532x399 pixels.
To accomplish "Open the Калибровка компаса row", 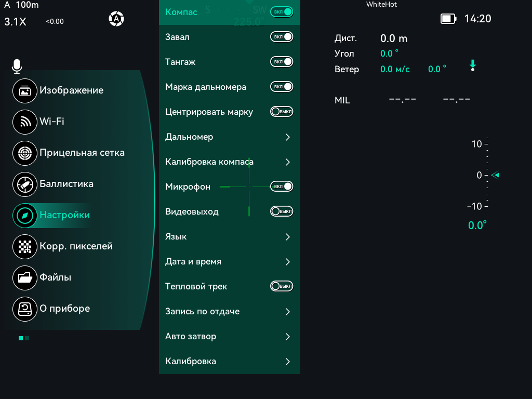I will (229, 162).
